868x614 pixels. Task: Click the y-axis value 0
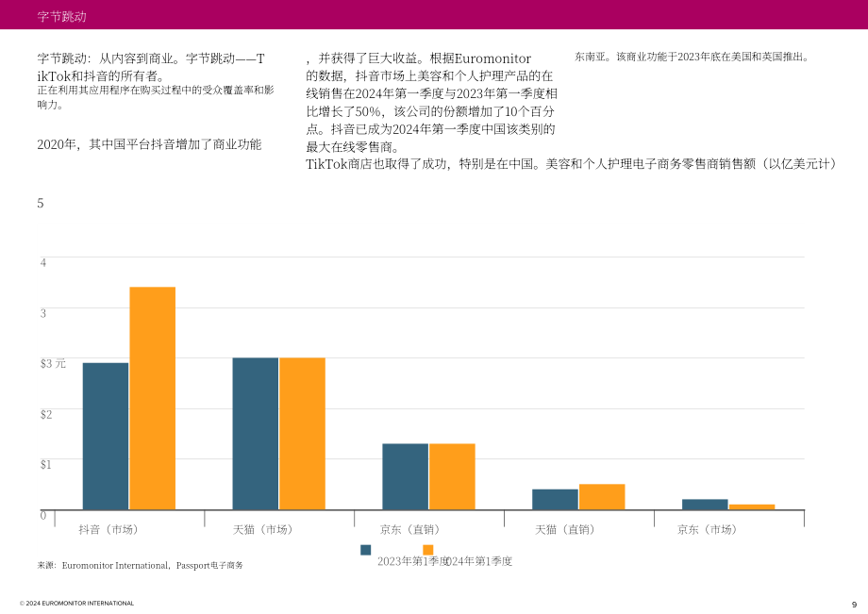click(43, 516)
